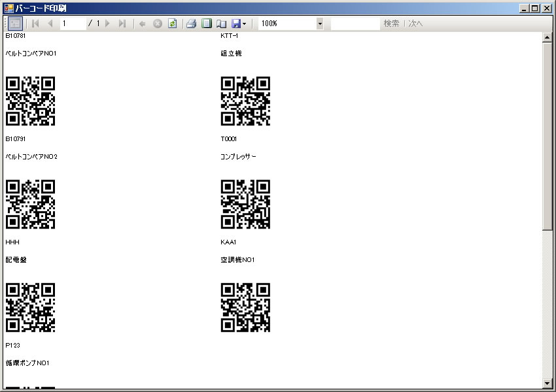
Task: Toggle print layout view
Action: point(206,24)
